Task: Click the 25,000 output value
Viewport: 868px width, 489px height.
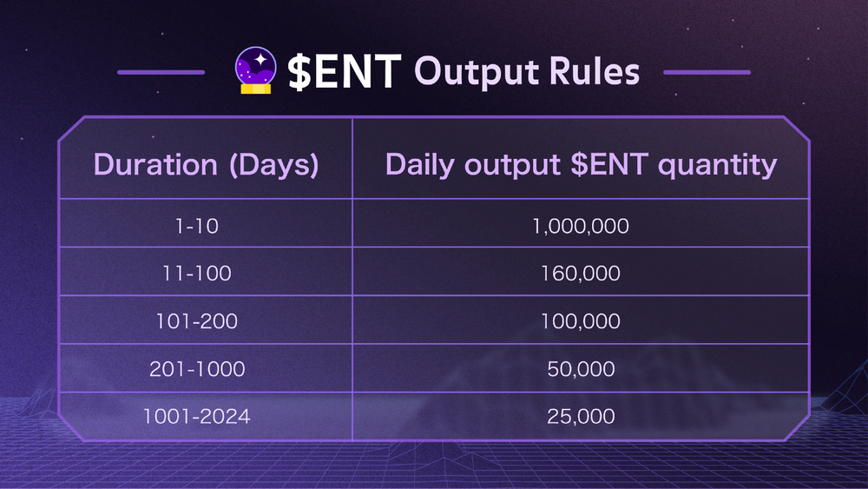Action: tap(581, 416)
